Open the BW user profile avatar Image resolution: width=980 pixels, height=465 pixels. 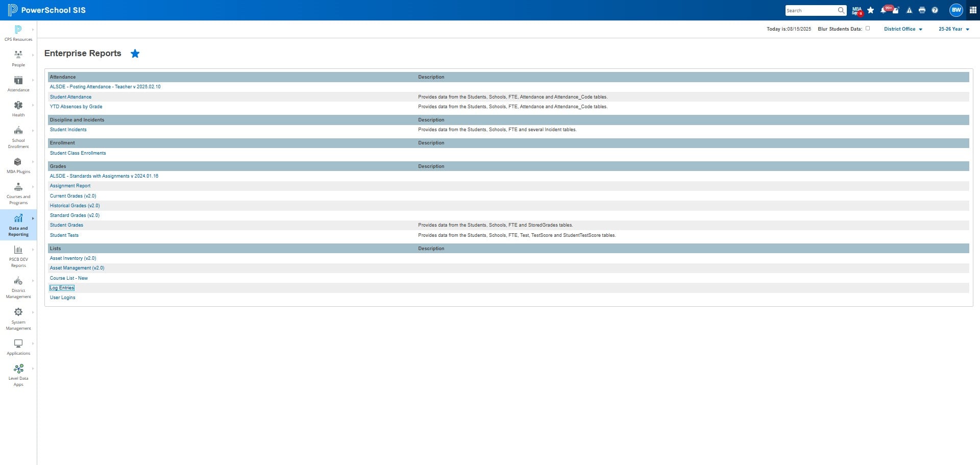pyautogui.click(x=956, y=10)
